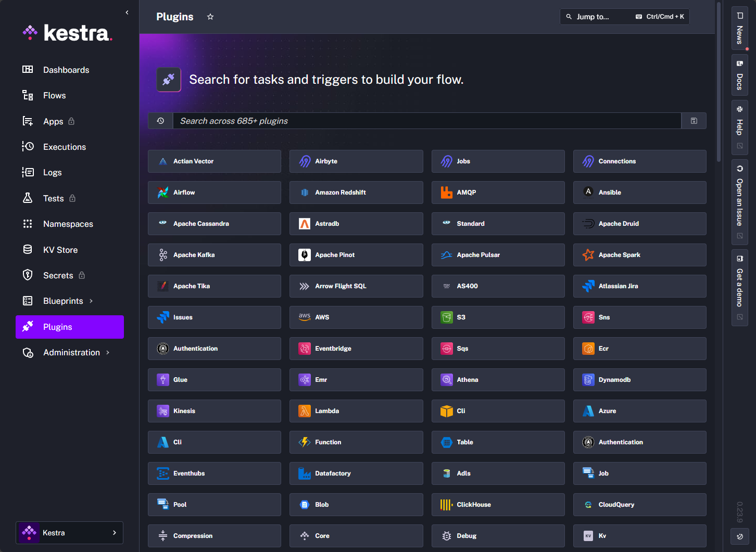Click the Kestra logo

click(68, 33)
